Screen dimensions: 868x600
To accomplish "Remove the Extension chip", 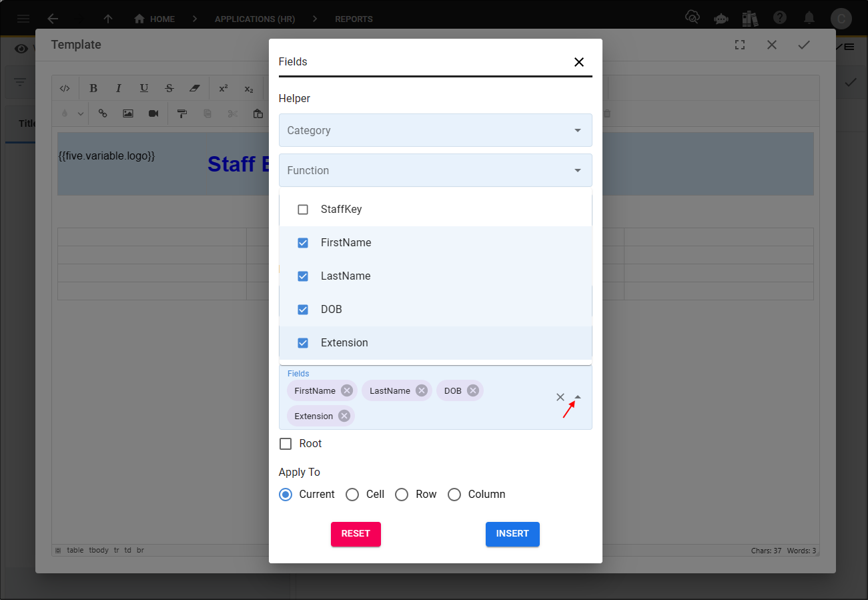I will point(344,416).
